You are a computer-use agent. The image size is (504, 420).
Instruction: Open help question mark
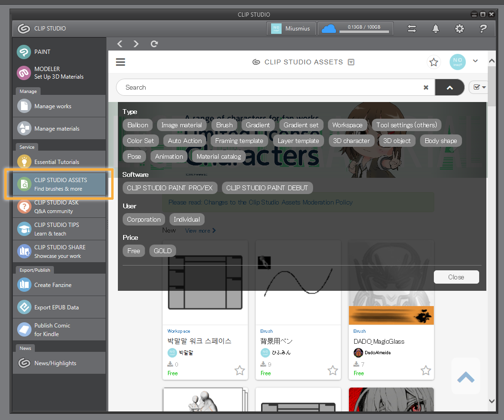(x=483, y=29)
